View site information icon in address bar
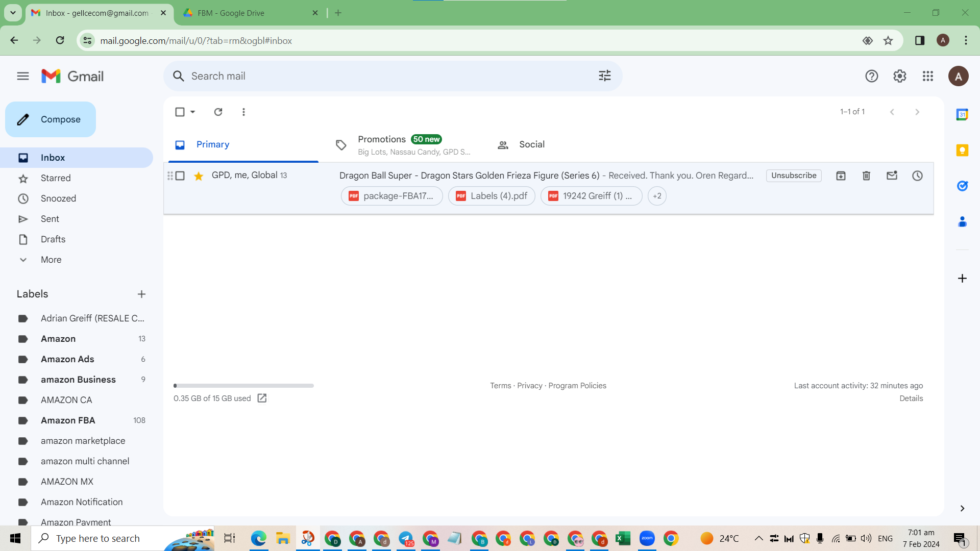 [x=88, y=40]
